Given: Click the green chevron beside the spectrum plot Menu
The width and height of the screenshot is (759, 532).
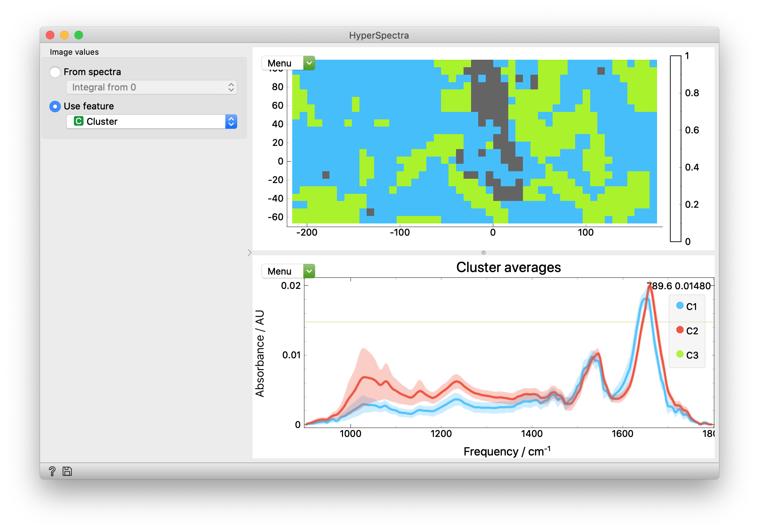Looking at the screenshot, I should coord(308,271).
